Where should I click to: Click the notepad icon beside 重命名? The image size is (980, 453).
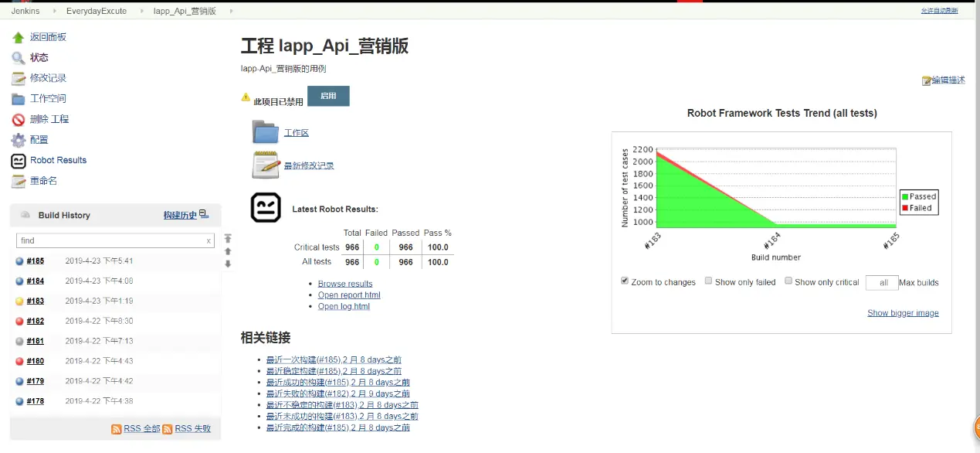19,181
